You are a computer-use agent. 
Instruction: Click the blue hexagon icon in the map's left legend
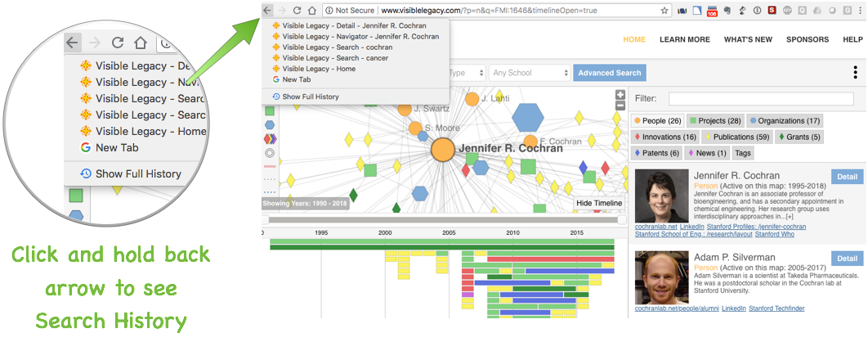pos(270,125)
